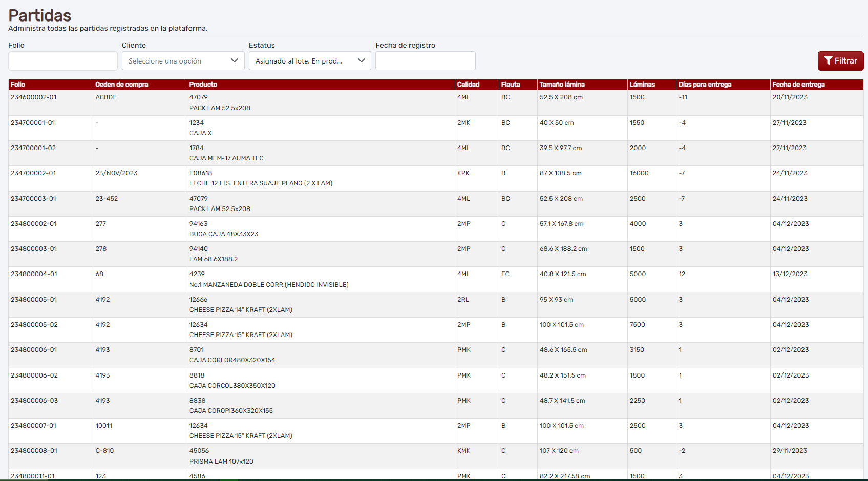Screen dimensions: 868x481
Task: Open the row with folio 234700002-01
Action: pyautogui.click(x=34, y=173)
